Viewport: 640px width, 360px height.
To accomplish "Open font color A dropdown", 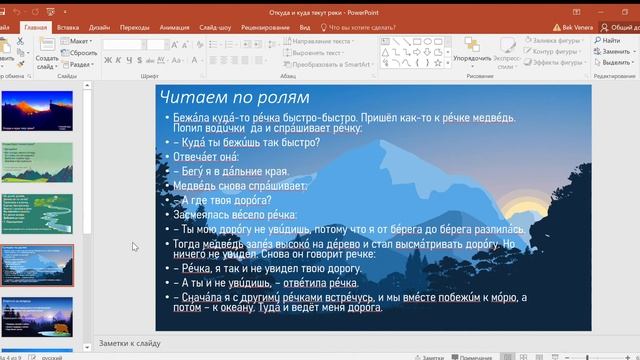I will [196, 60].
